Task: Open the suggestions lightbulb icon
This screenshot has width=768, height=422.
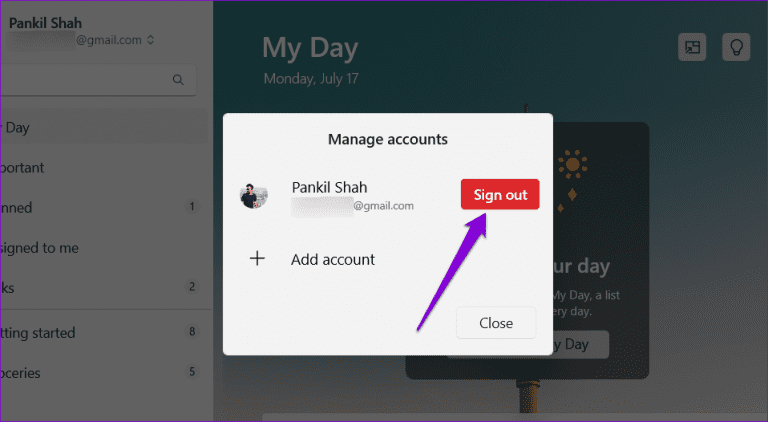Action: point(736,47)
